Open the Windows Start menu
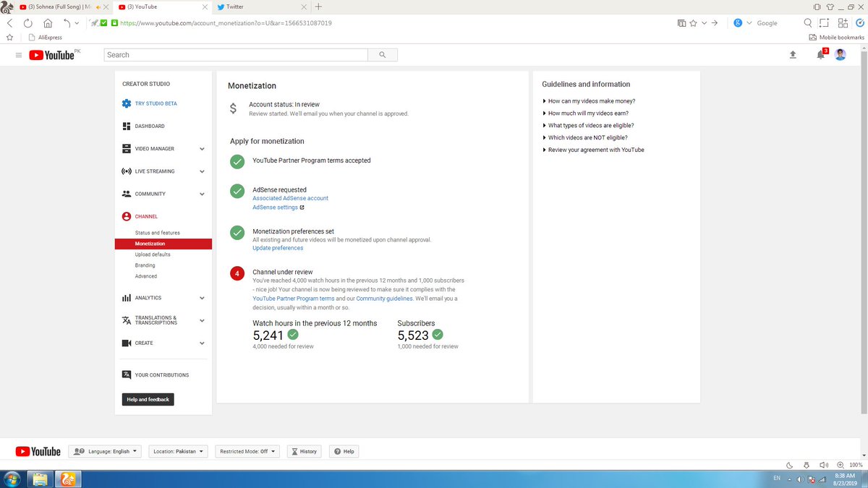The image size is (868, 488). tap(12, 479)
